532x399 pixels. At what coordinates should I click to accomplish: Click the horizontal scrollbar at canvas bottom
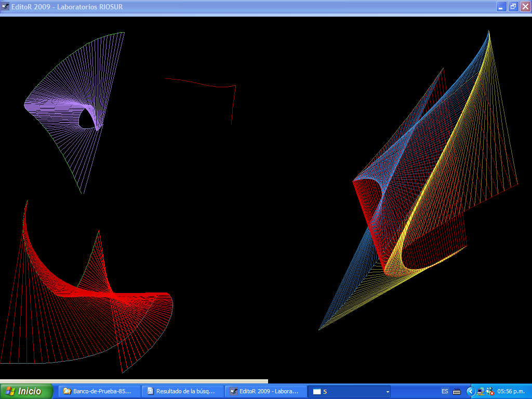[134, 382]
